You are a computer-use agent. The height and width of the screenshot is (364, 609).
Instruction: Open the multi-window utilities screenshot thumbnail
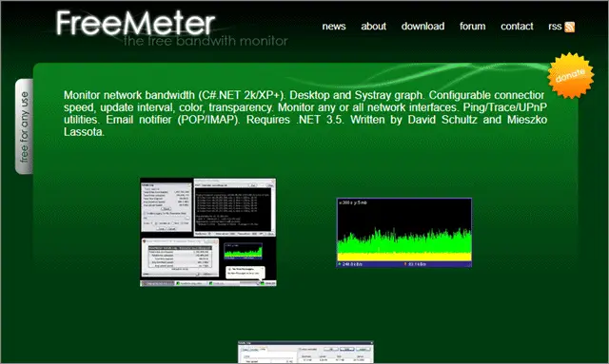(x=208, y=233)
